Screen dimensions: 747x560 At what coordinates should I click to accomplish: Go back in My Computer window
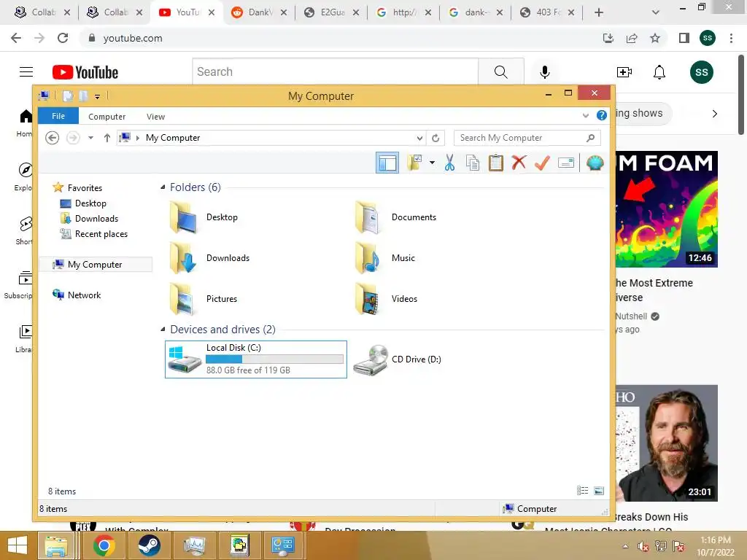click(52, 138)
